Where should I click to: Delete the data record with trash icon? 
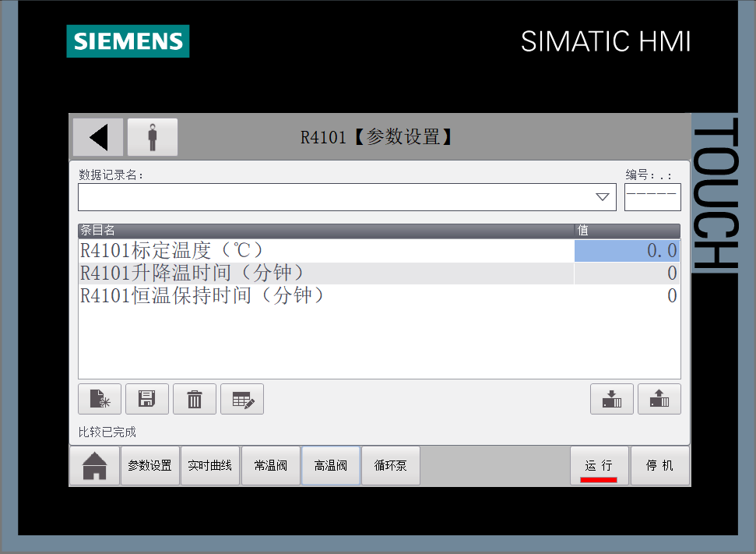click(x=195, y=399)
